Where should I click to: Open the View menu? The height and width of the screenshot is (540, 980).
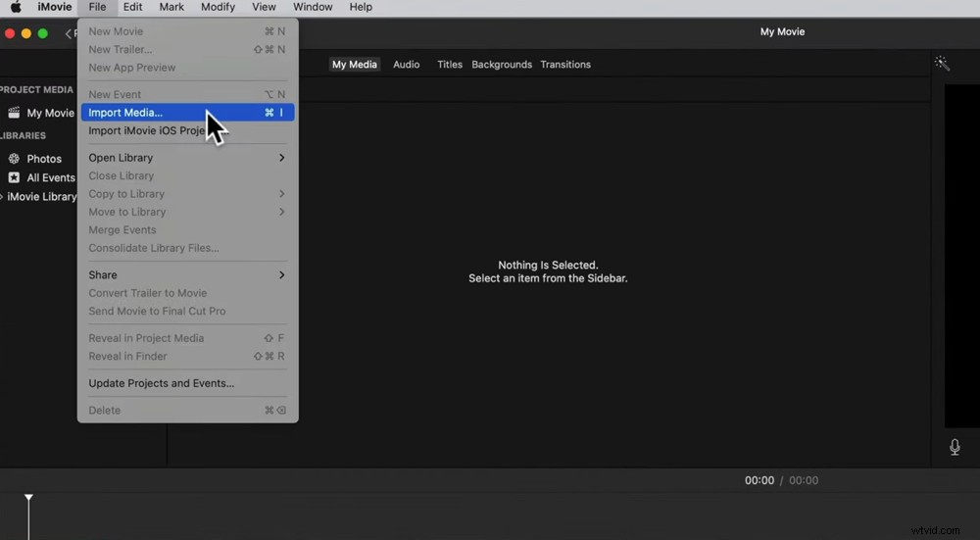tap(264, 7)
